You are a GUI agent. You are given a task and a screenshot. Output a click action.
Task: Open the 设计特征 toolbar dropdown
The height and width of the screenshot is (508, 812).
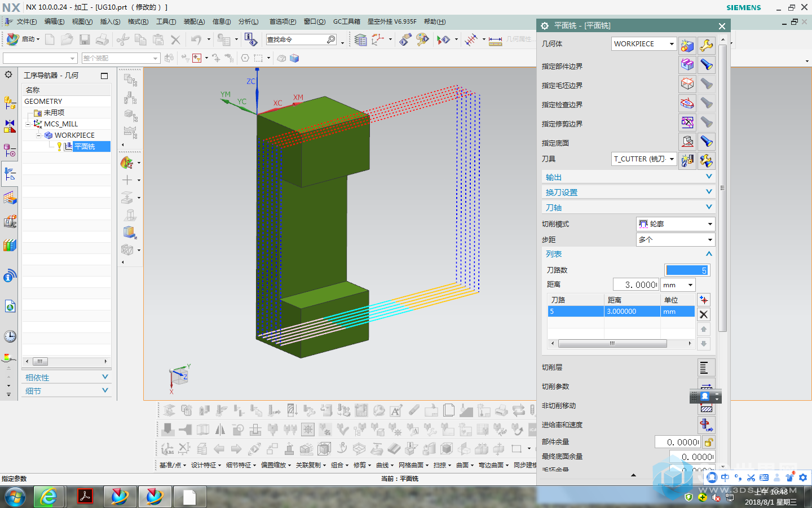(206, 465)
